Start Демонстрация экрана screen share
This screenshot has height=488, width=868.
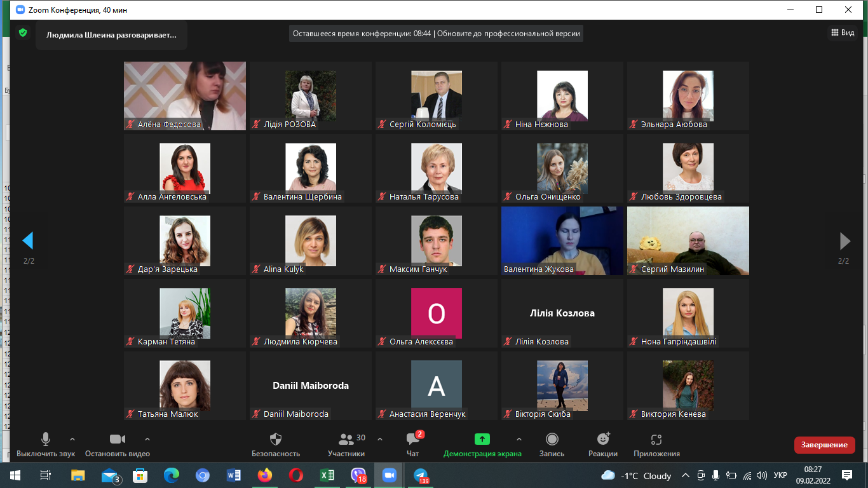click(482, 445)
